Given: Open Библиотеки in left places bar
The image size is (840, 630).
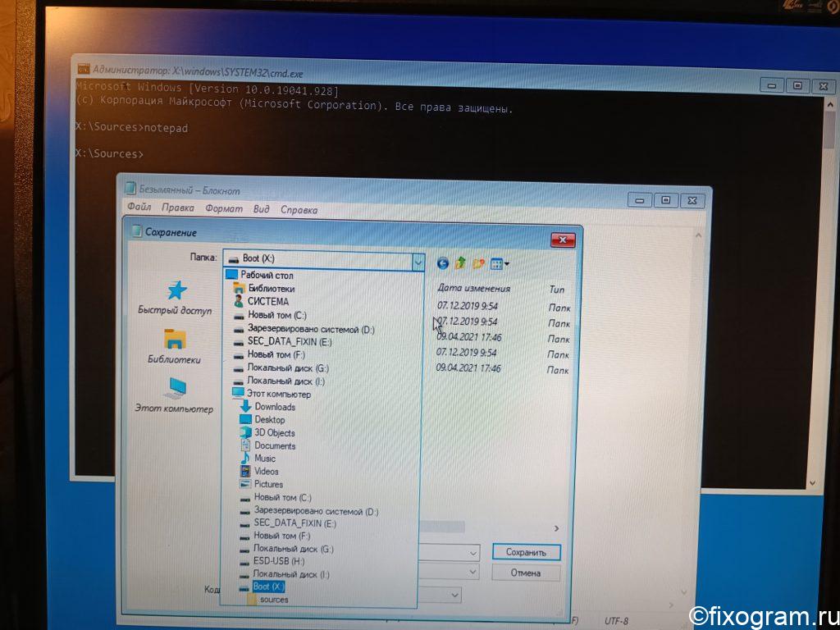Looking at the screenshot, I should (x=174, y=346).
